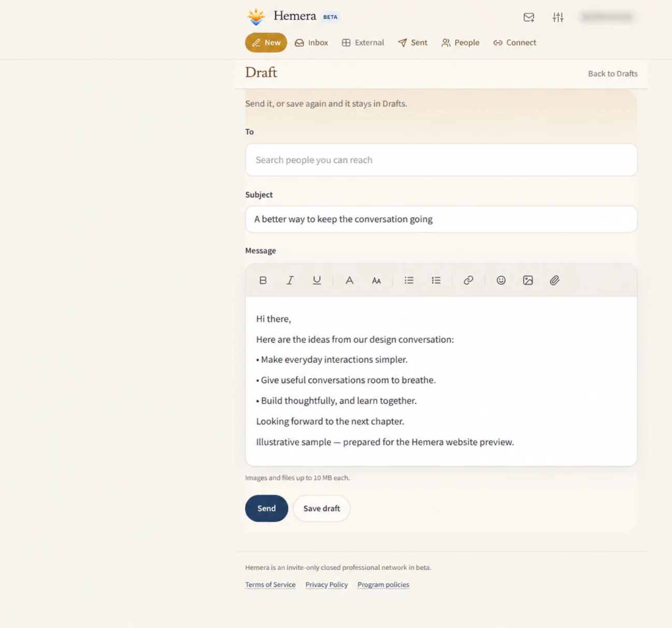Open the mail envelope icon in the header
This screenshot has height=628, width=672.
point(528,17)
